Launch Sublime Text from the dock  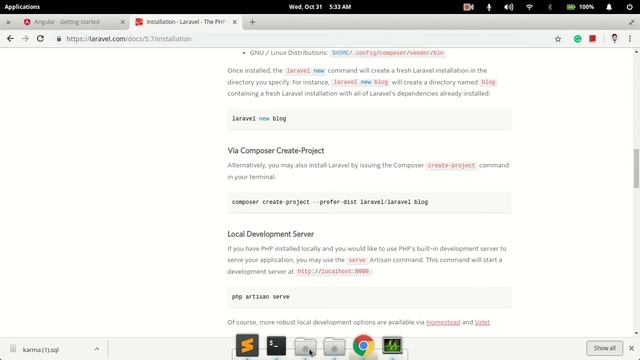(247, 345)
